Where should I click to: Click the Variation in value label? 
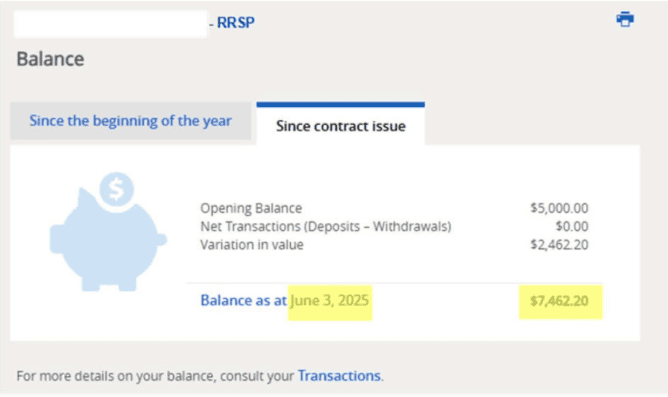[252, 245]
